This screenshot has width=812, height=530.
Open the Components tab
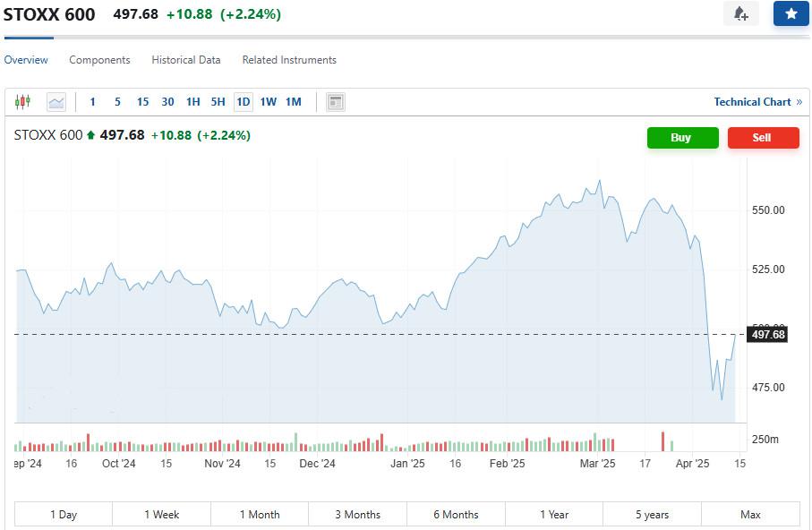click(99, 60)
